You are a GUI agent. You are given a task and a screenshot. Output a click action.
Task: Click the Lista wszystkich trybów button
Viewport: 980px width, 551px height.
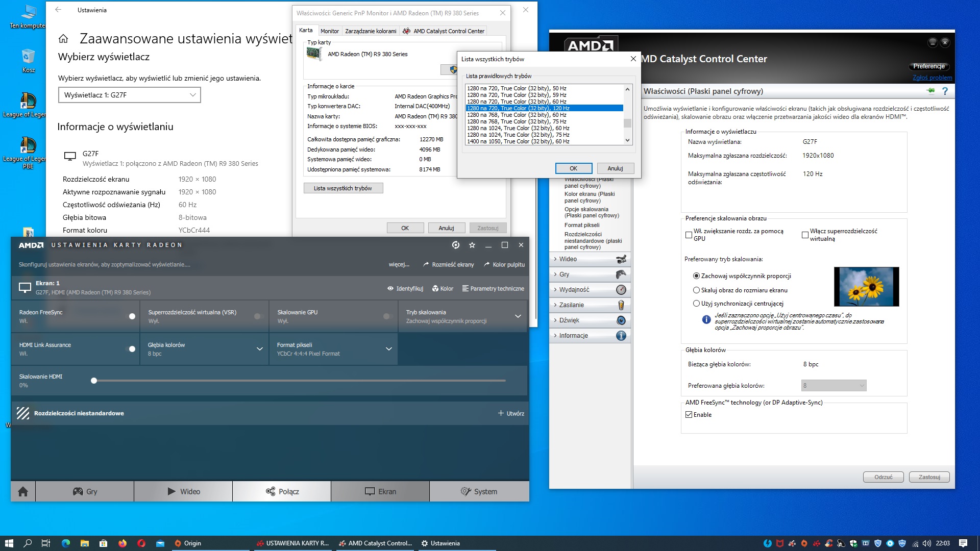(x=343, y=188)
